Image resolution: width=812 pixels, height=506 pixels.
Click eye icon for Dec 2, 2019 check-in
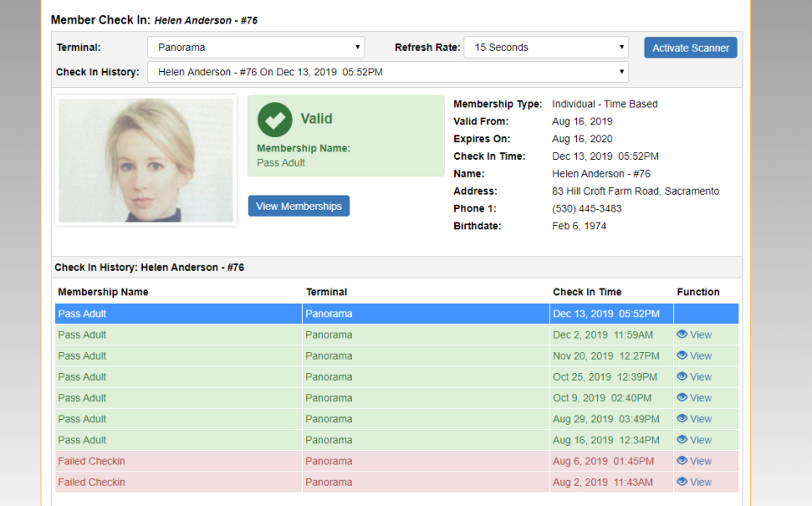(682, 334)
